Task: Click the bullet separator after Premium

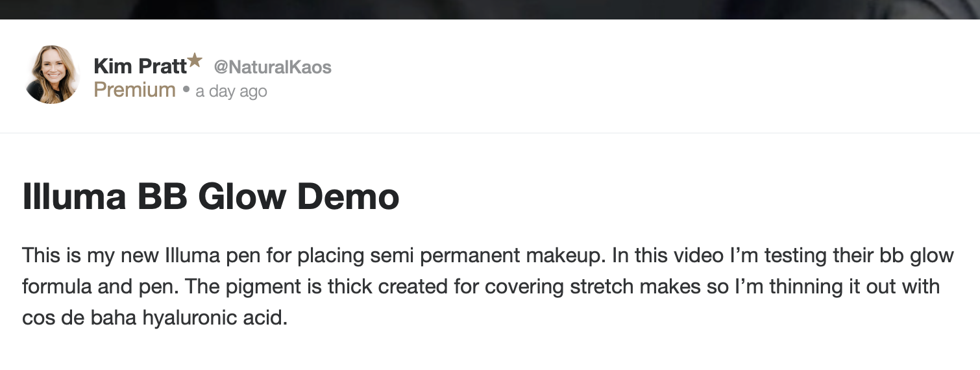Action: pyautogui.click(x=186, y=90)
